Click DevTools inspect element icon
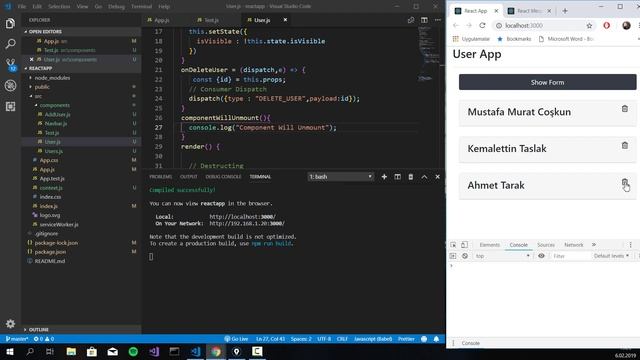The height and width of the screenshot is (360, 640). tap(453, 245)
